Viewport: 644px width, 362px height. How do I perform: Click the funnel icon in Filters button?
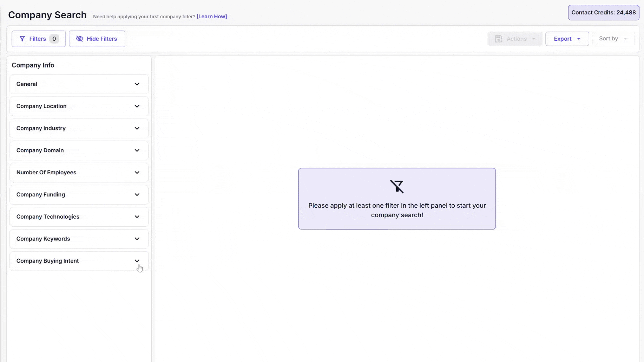click(x=22, y=39)
